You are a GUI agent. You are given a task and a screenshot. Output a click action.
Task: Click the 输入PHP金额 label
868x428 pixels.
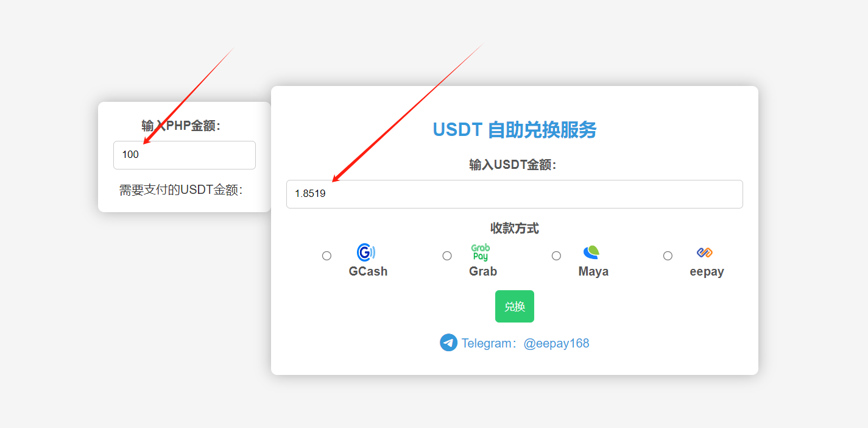(x=181, y=126)
